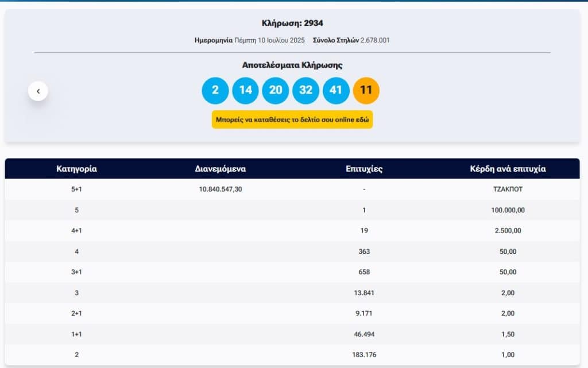Select the 100.000,00 winnings cell
The height and width of the screenshot is (368, 588).
click(508, 210)
